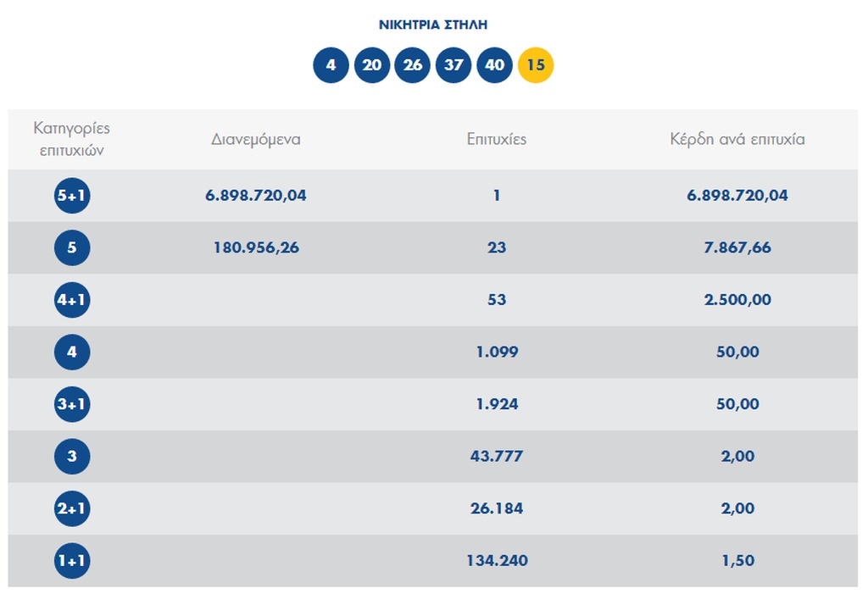Image resolution: width=868 pixels, height=605 pixels.
Task: Select the 2+1 category badge
Action: tap(72, 508)
